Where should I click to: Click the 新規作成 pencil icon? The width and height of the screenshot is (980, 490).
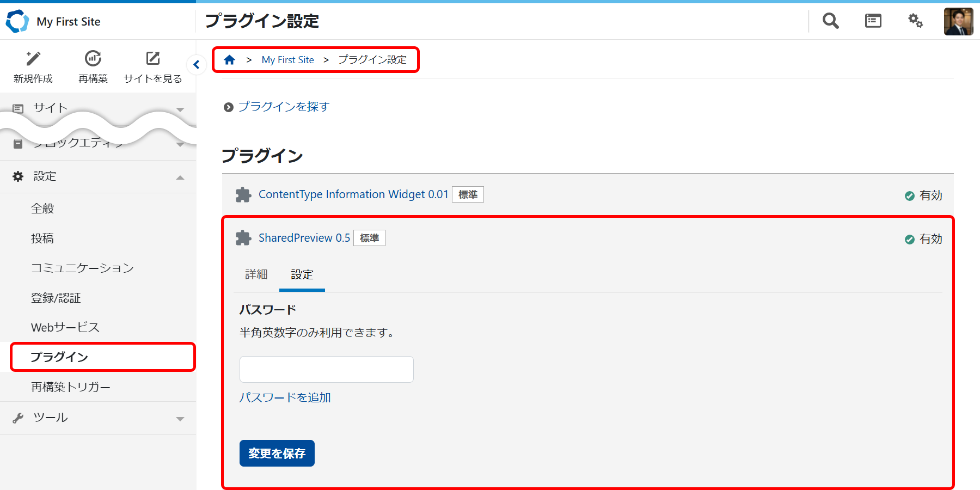pyautogui.click(x=33, y=59)
